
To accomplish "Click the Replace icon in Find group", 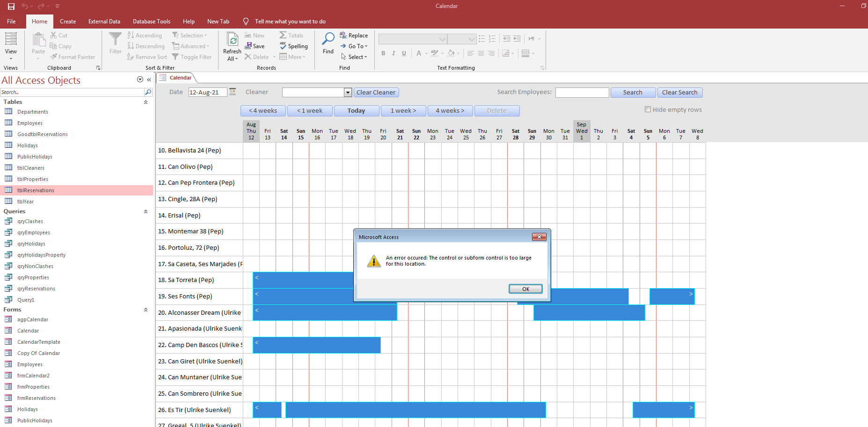I will click(x=343, y=35).
